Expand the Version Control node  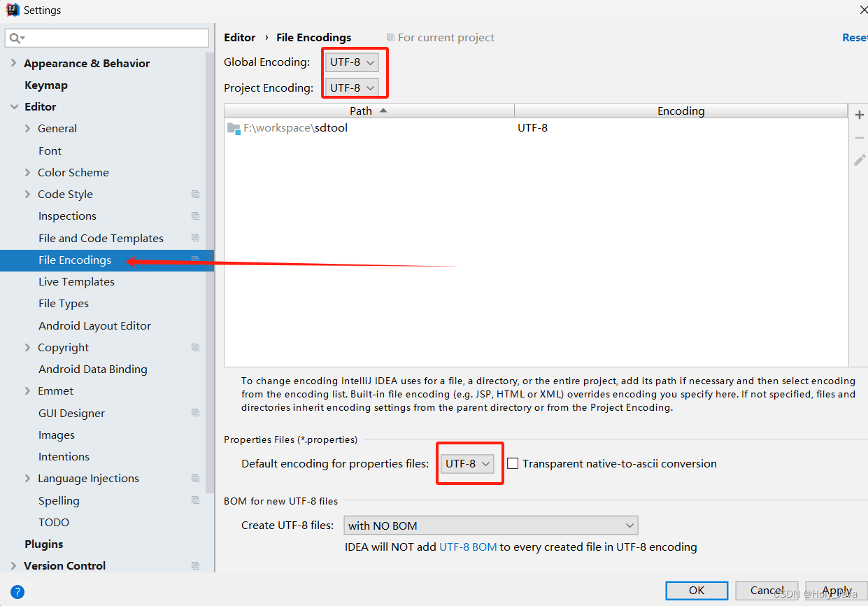[x=13, y=566]
